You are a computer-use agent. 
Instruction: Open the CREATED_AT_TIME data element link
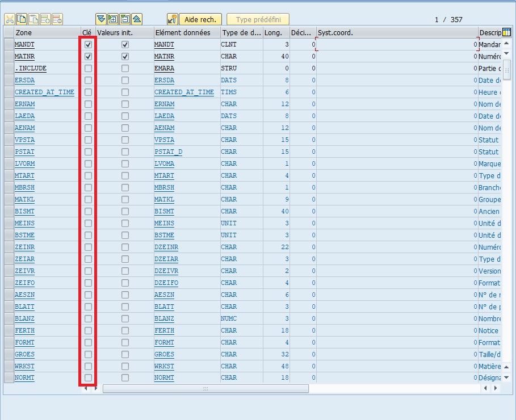click(x=184, y=92)
